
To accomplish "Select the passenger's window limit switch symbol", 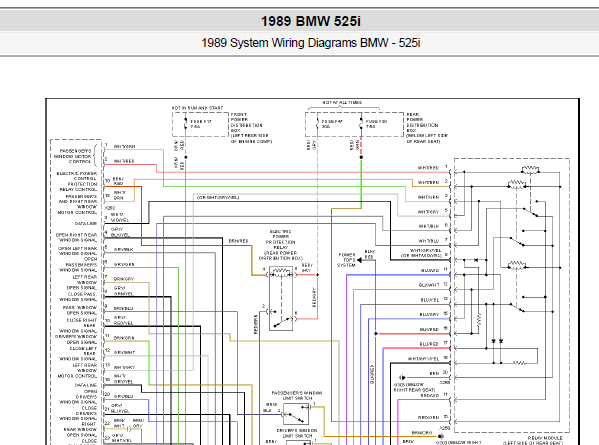I will (296, 414).
